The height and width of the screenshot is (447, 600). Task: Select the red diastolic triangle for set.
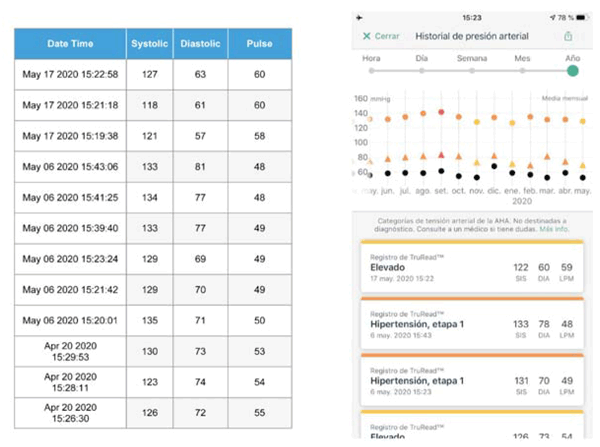pyautogui.click(x=441, y=155)
